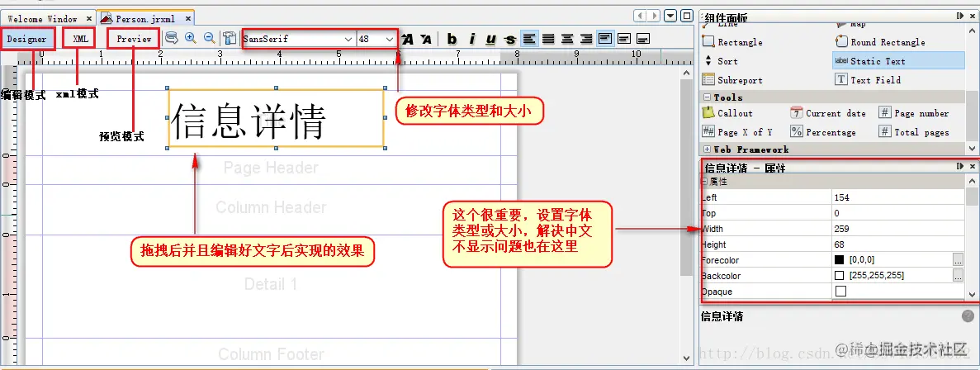Viewport: 980px width, 370px height.
Task: Collapse the Tools palette section
Action: click(x=708, y=97)
